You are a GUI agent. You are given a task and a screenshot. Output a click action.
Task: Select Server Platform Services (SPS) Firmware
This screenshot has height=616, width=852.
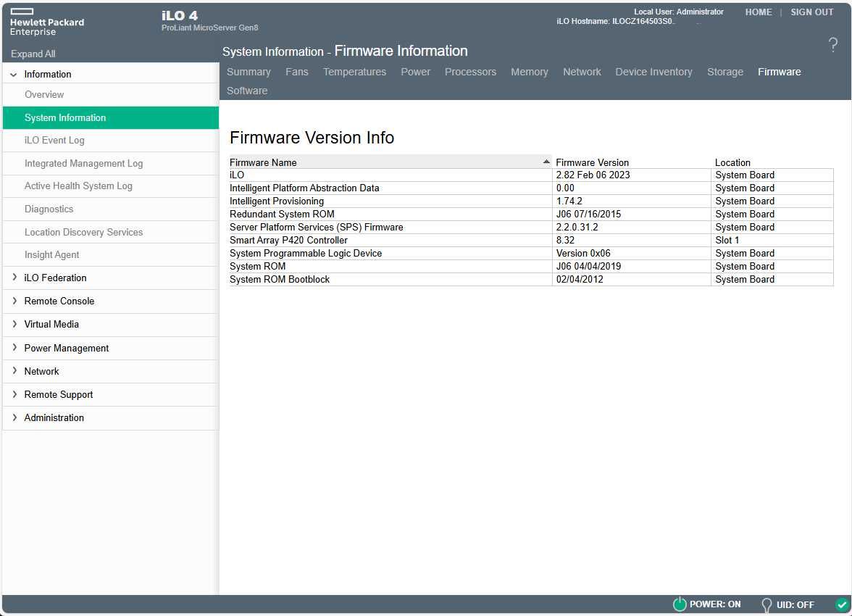tap(316, 228)
